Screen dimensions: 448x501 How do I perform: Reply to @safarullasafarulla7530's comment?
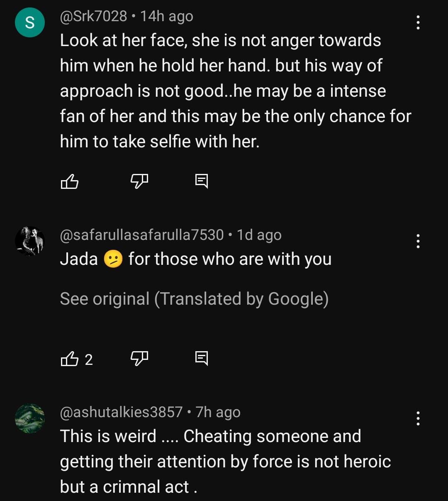(202, 359)
